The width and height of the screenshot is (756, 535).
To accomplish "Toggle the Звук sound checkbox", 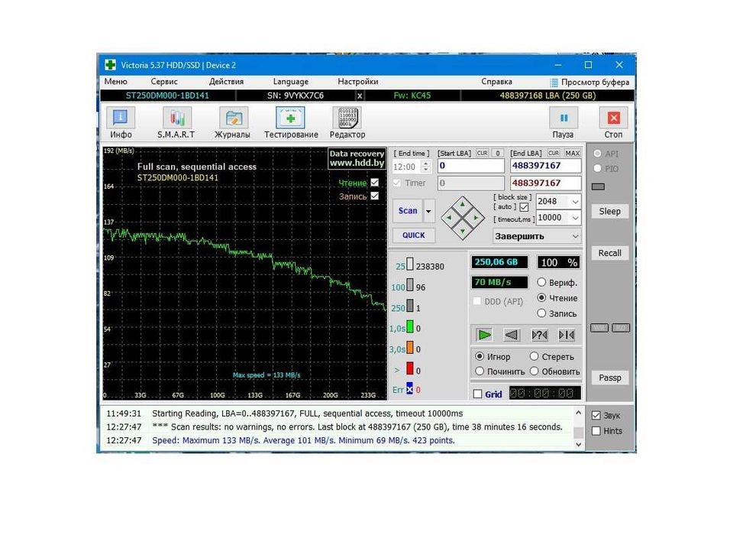I will click(596, 415).
